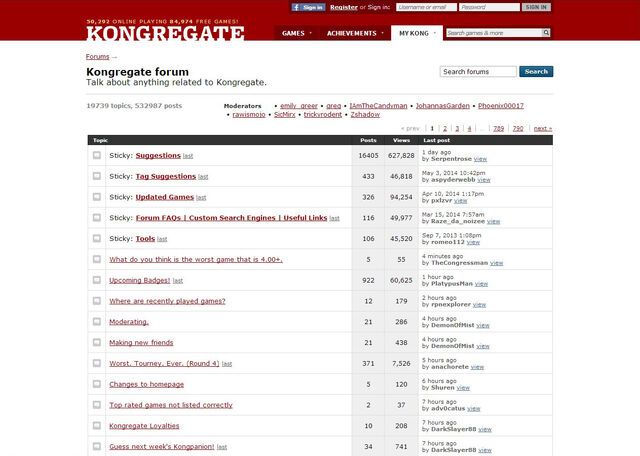Jump to last page of Upcoming Badges
Image resolution: width=640 pixels, height=456 pixels.
(178, 281)
